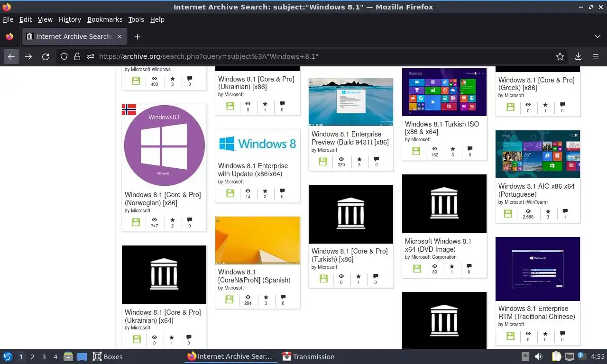Go back to the previous page
Screen dimensions: 607x364
pyautogui.click(x=11, y=56)
